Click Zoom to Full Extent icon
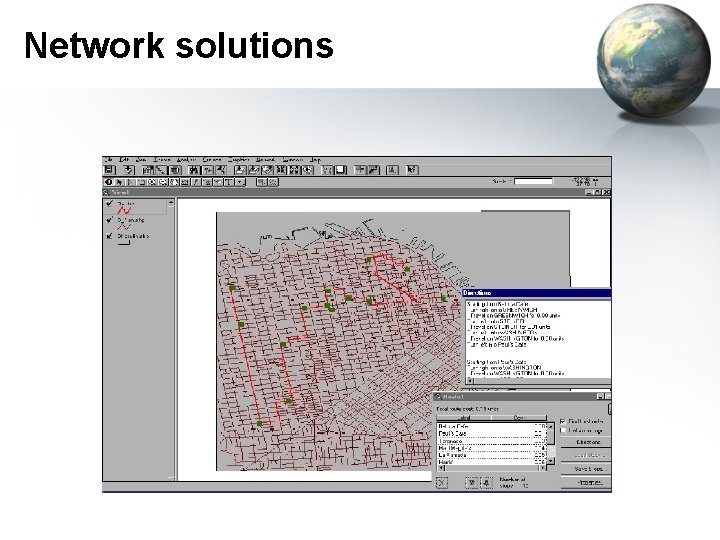Screen dimensions: 720x540 [x=240, y=170]
